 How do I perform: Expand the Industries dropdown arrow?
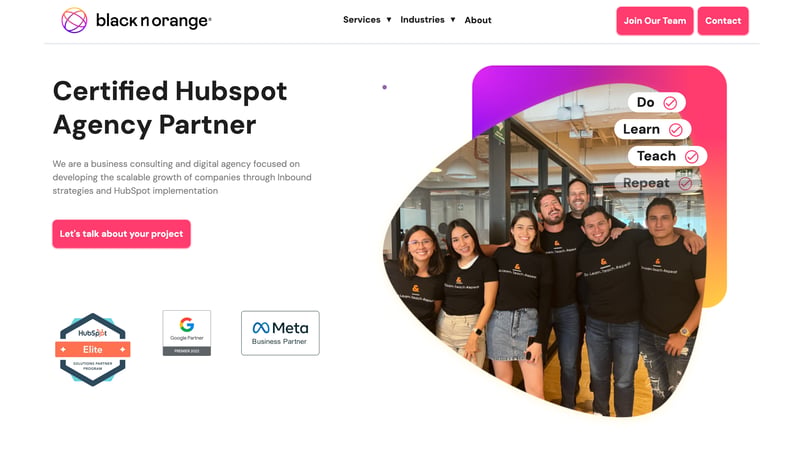coord(453,20)
